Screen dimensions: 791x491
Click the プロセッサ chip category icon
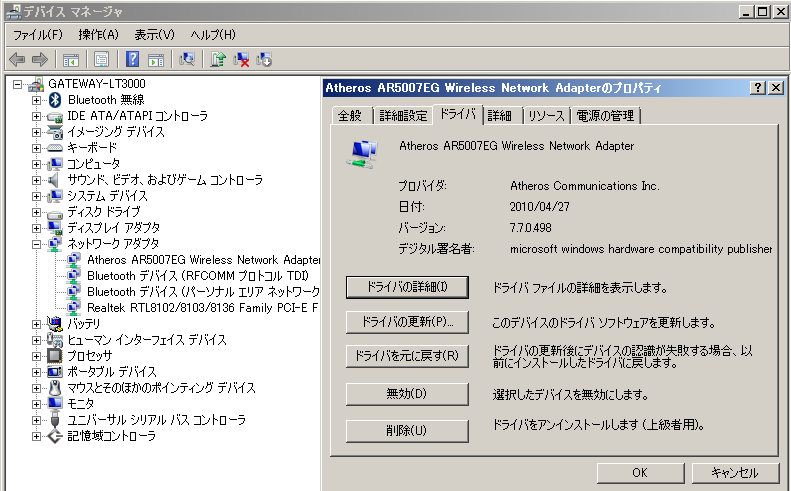pos(54,356)
